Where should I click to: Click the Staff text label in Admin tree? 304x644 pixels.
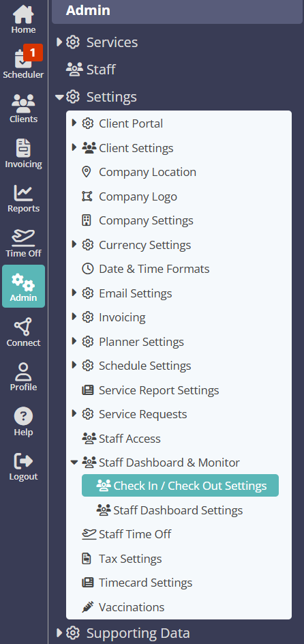(101, 70)
